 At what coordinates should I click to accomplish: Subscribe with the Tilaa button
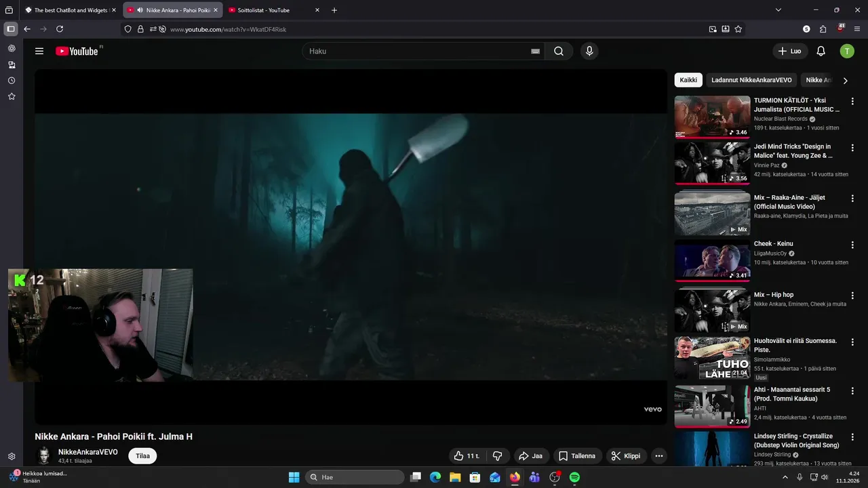(x=142, y=456)
